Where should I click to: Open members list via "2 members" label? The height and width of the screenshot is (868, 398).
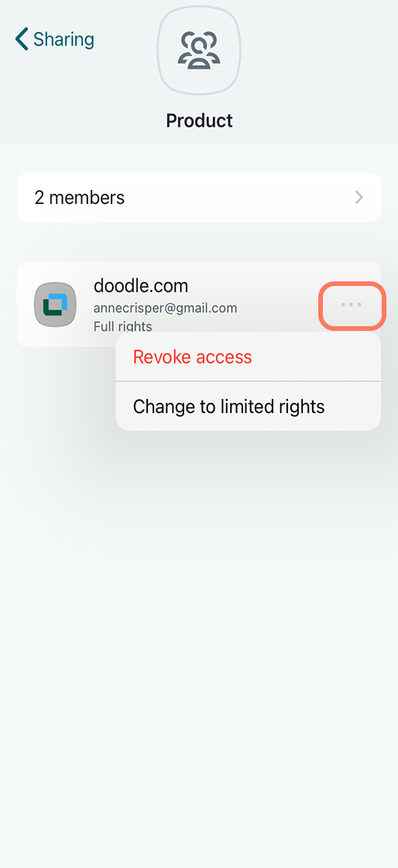tap(80, 197)
